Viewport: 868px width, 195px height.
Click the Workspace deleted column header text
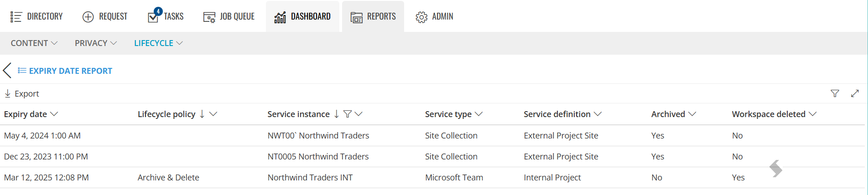(x=769, y=114)
